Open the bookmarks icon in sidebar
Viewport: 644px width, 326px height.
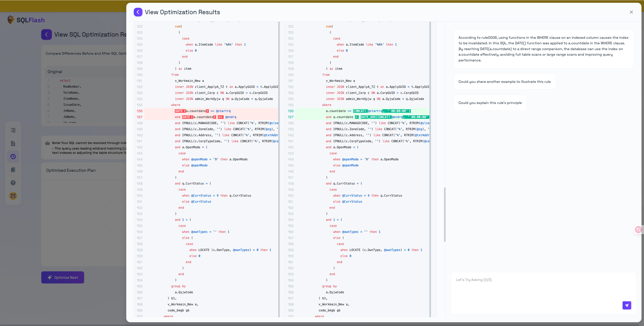[13, 170]
